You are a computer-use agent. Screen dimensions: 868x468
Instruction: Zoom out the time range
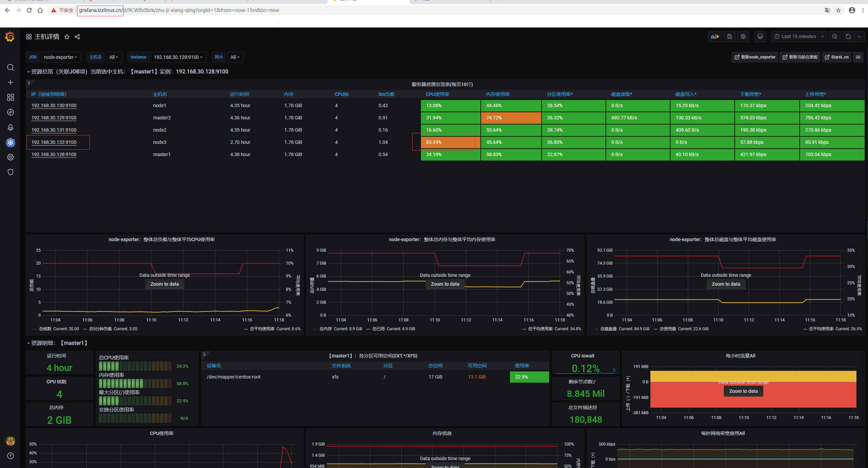[x=835, y=36]
